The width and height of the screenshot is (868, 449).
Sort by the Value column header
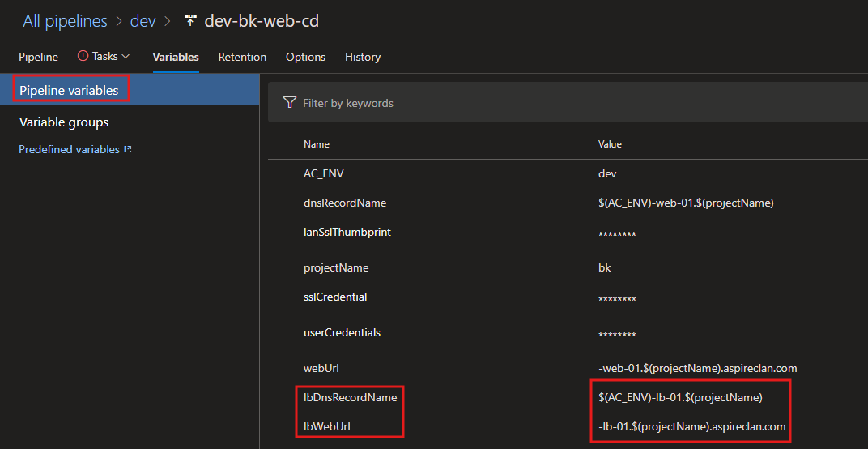[x=610, y=144]
